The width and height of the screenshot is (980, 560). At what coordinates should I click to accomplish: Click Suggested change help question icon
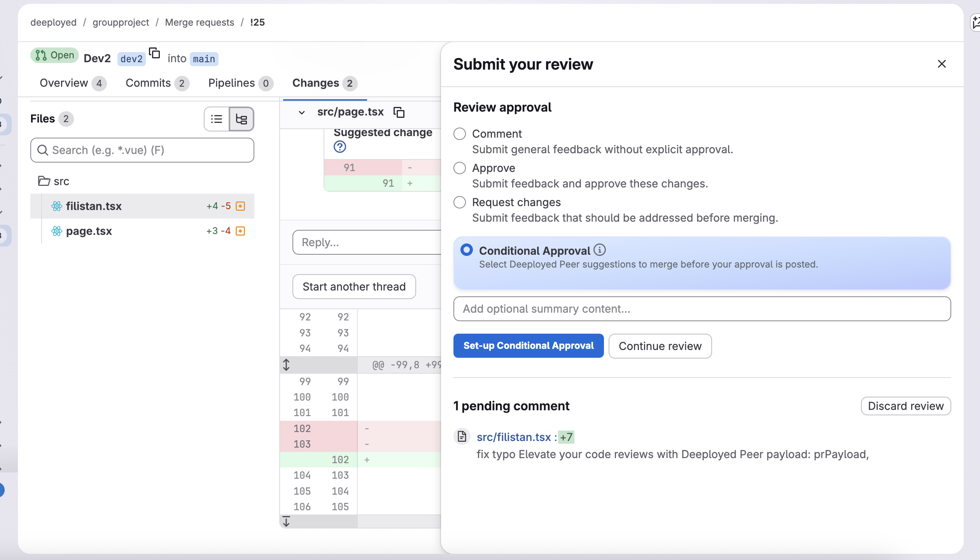click(x=339, y=147)
